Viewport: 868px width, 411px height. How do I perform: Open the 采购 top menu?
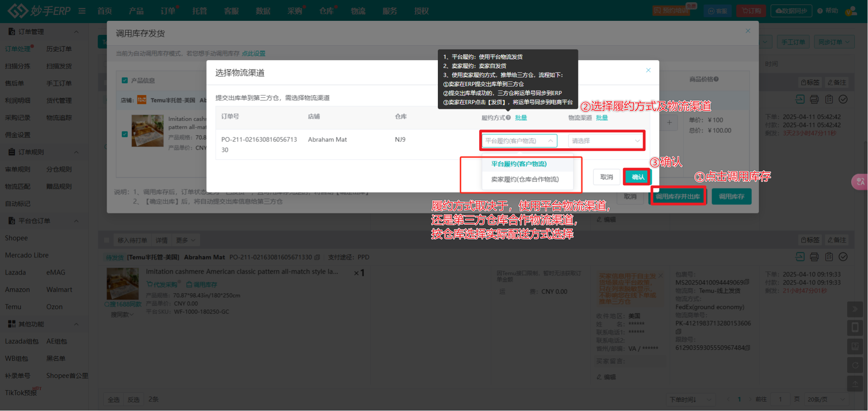click(x=295, y=11)
